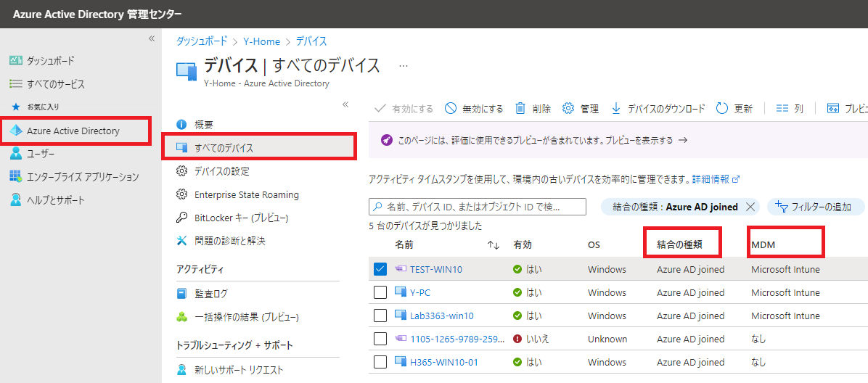This screenshot has width=868, height=383.
Task: Open the ellipsis menu beside the page title
Action: 404,65
